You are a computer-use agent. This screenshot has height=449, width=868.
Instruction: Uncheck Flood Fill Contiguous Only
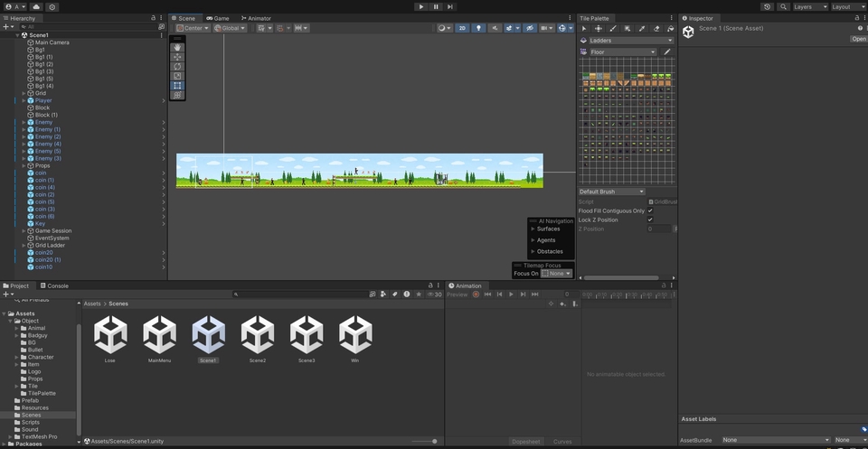(649, 210)
